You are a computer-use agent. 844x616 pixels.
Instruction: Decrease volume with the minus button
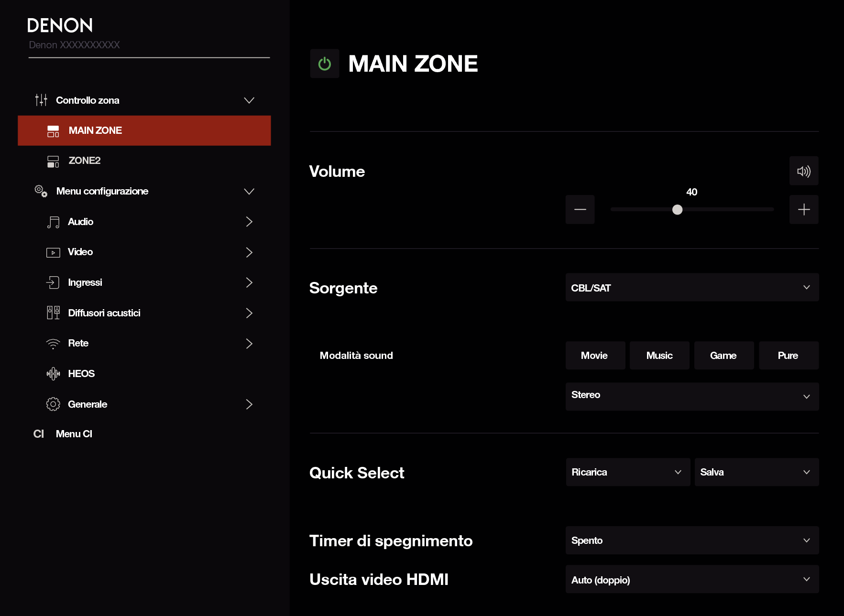coord(580,209)
